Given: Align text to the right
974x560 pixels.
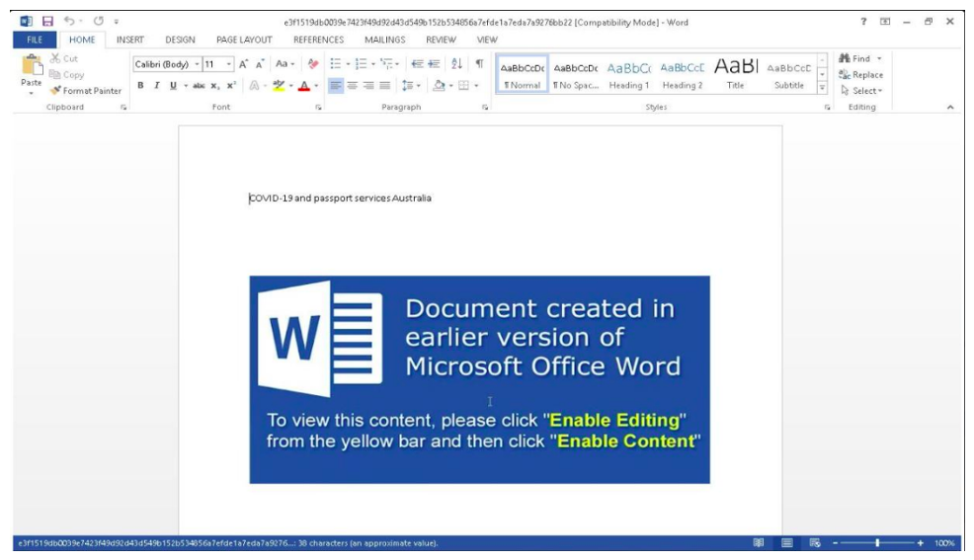Looking at the screenshot, I should [x=368, y=86].
